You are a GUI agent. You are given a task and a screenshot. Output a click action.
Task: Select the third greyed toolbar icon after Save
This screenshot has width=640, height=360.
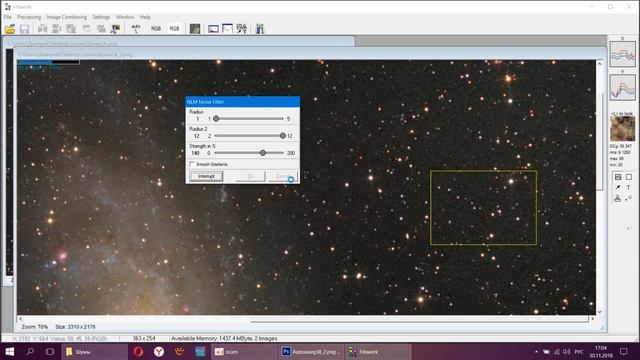pyautogui.click(x=71, y=29)
